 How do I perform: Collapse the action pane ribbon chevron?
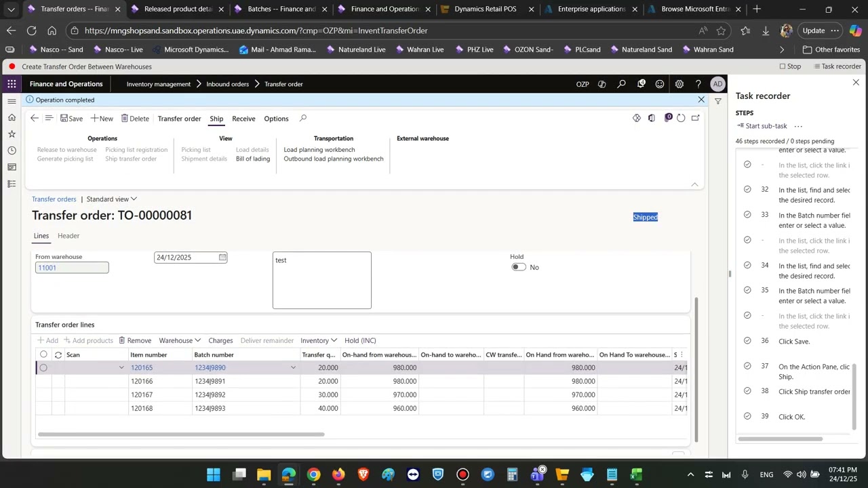pyautogui.click(x=694, y=184)
